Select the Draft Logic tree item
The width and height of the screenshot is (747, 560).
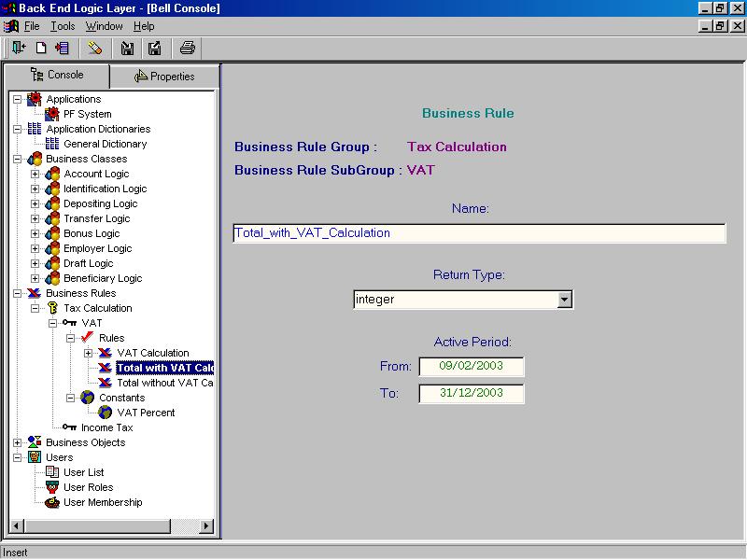pyautogui.click(x=88, y=263)
